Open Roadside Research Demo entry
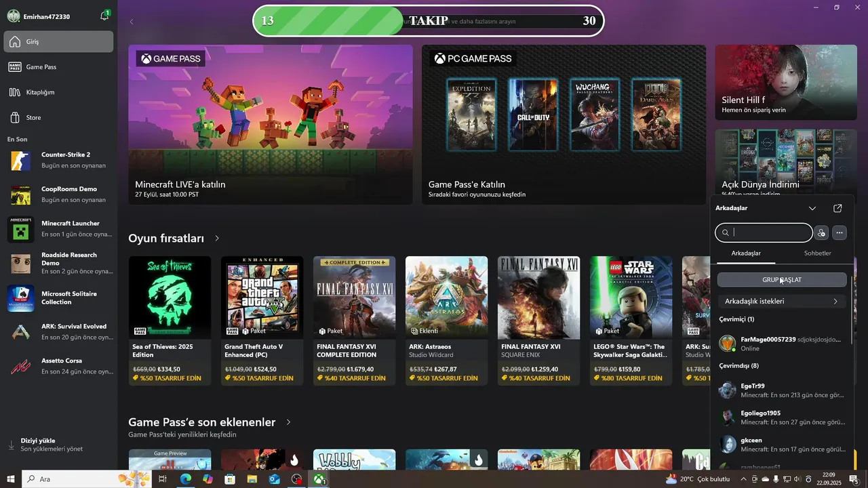This screenshot has width=868, height=488. coord(59,263)
